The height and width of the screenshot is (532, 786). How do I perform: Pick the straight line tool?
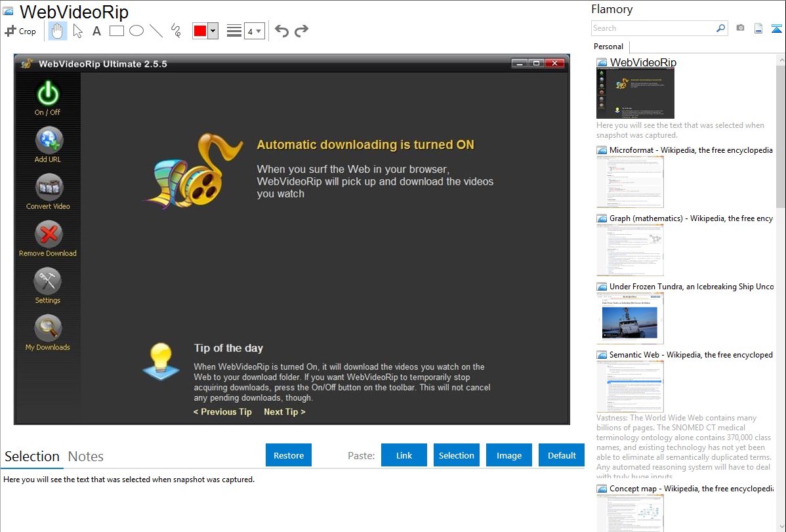156,31
